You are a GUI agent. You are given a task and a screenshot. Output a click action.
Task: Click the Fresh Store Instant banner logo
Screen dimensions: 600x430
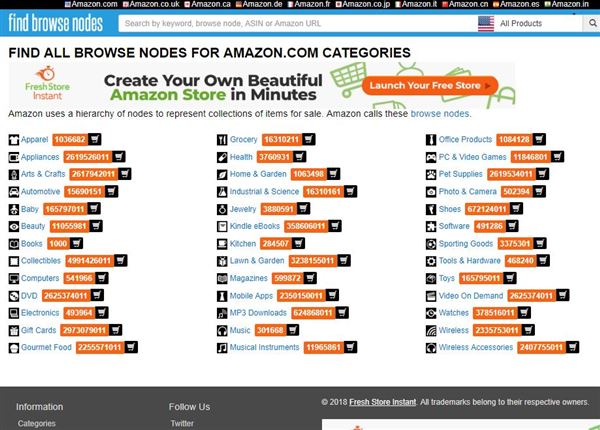pyautogui.click(x=47, y=83)
